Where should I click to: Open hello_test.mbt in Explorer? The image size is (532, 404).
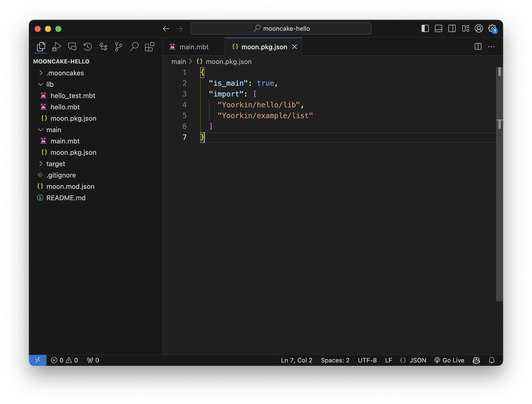coord(96,96)
